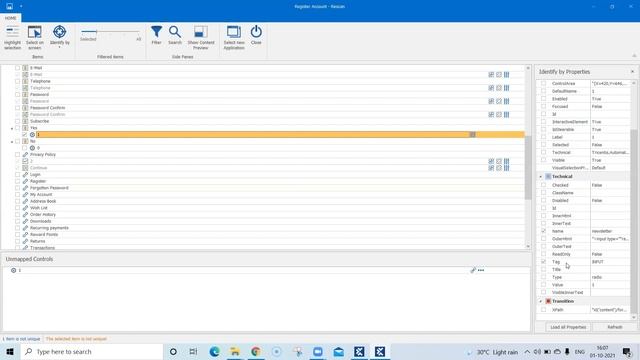Open the Search side panel
Screen dimensions: 640x360
[x=175, y=35]
